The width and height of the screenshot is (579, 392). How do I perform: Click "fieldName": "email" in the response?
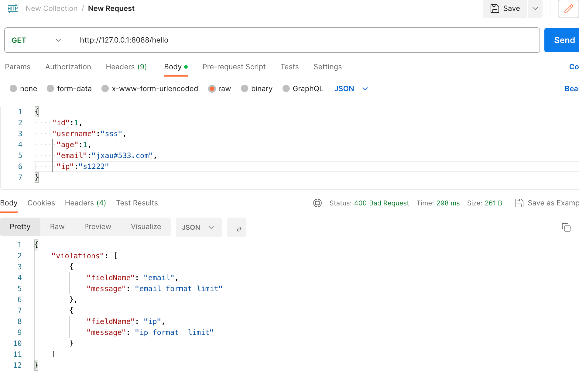(132, 278)
